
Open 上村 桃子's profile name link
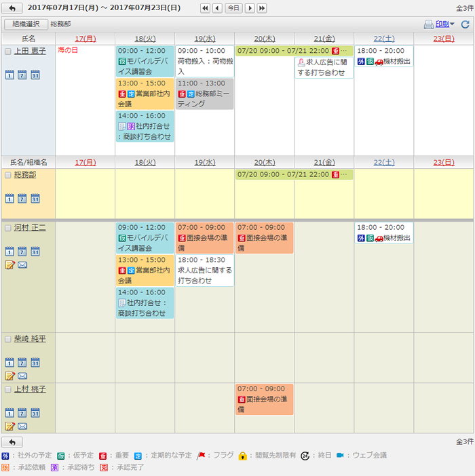tap(30, 389)
